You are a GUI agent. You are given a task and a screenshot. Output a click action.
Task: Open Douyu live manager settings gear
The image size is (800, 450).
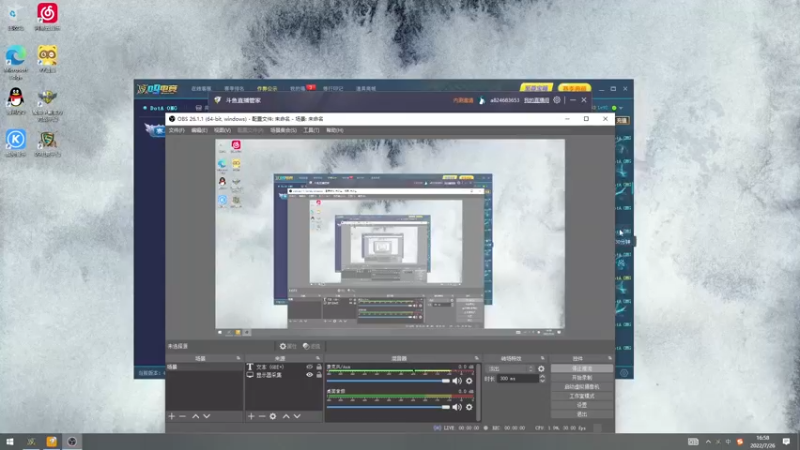click(x=557, y=100)
